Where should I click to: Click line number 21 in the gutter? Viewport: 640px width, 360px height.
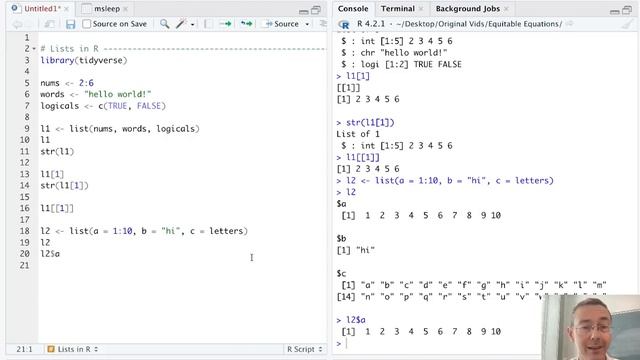point(25,265)
